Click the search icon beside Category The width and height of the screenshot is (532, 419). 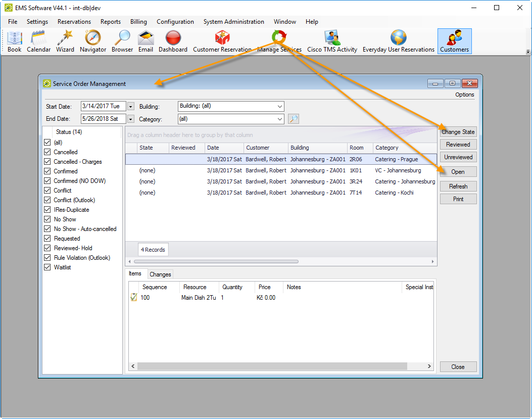[293, 119]
